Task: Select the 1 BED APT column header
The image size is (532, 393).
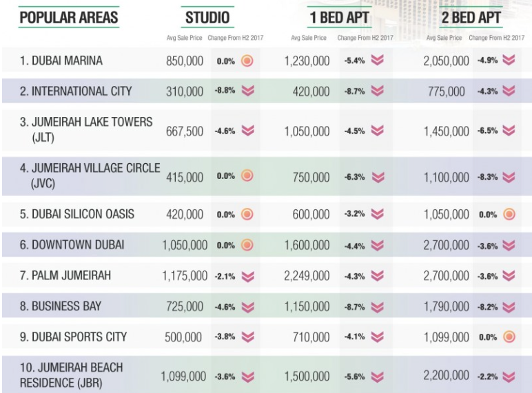Action: coord(341,17)
